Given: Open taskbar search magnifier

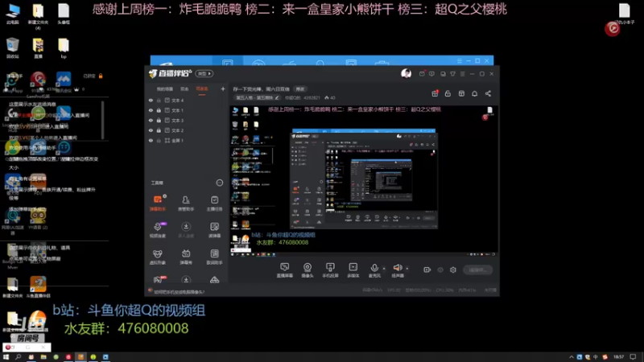Looking at the screenshot, I should (18, 357).
